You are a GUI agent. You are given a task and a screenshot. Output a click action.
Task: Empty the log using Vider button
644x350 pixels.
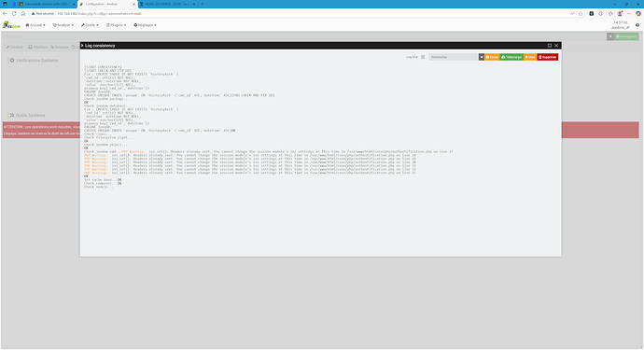[x=530, y=57]
